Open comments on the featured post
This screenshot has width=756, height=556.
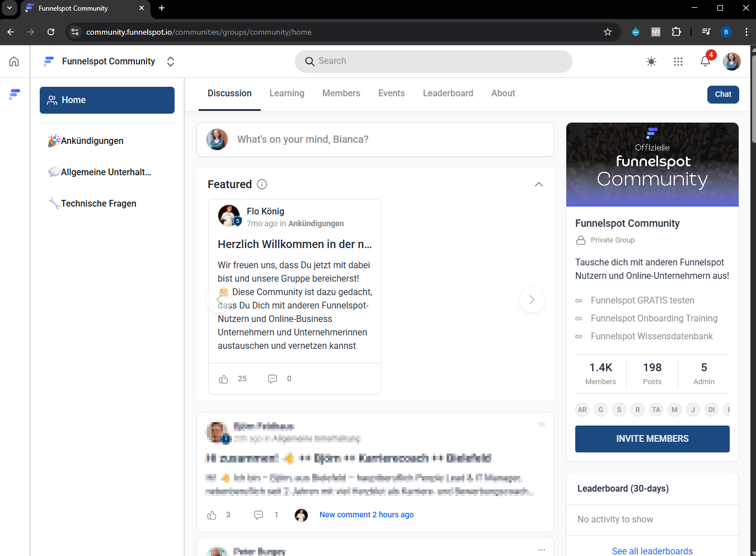[x=273, y=379]
